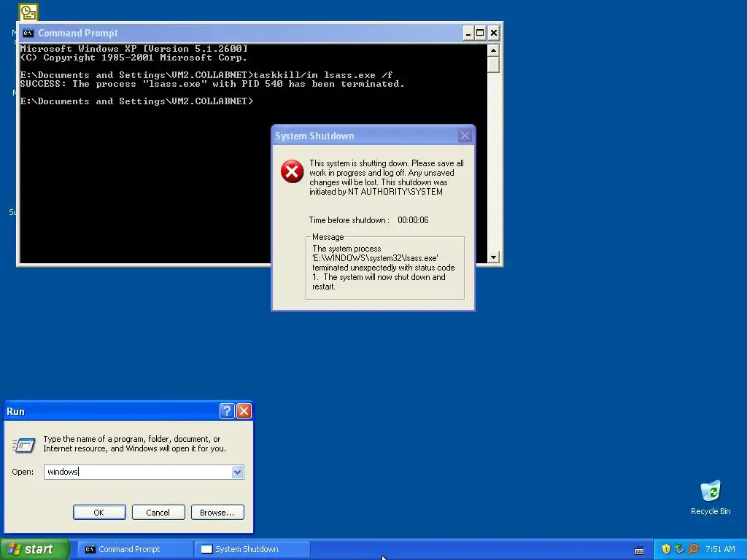Image resolution: width=747 pixels, height=560 pixels.
Task: Click 'Time before shutdown :' label
Action: pos(349,220)
